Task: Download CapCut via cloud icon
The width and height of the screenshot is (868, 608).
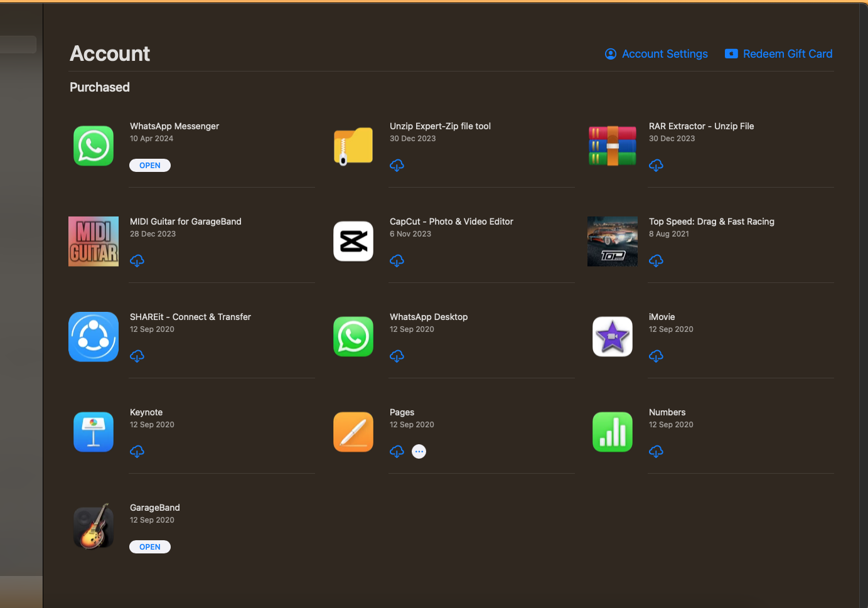Action: [397, 261]
